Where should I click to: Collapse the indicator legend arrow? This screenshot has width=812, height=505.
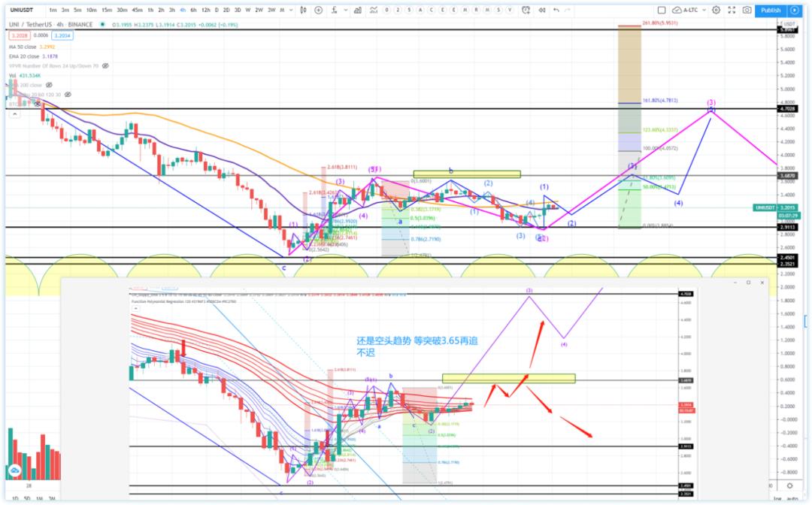pyautogui.click(x=14, y=113)
